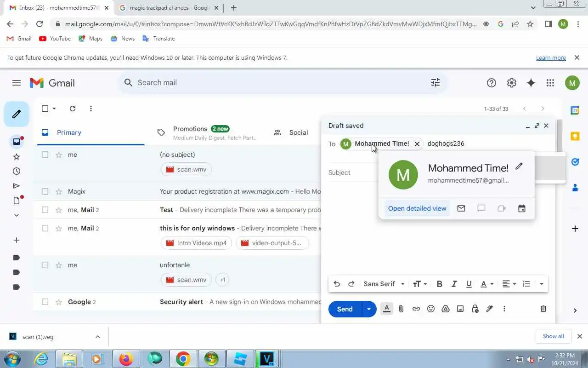Open detailed view of contact
588x368 pixels.
click(x=417, y=208)
